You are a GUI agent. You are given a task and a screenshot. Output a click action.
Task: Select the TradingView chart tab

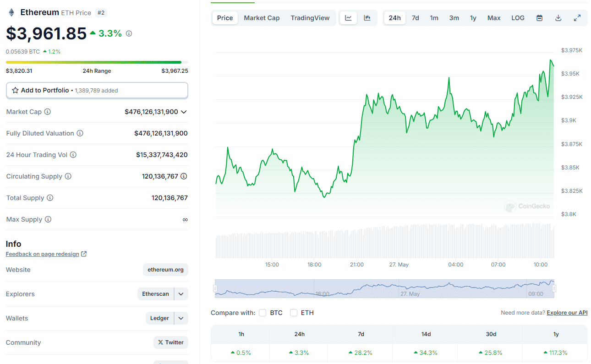[310, 18]
